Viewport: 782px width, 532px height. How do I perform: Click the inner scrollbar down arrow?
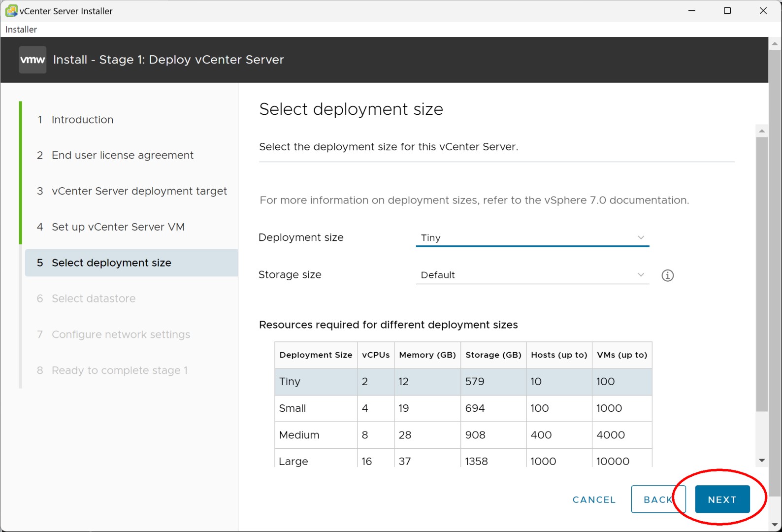click(x=762, y=461)
